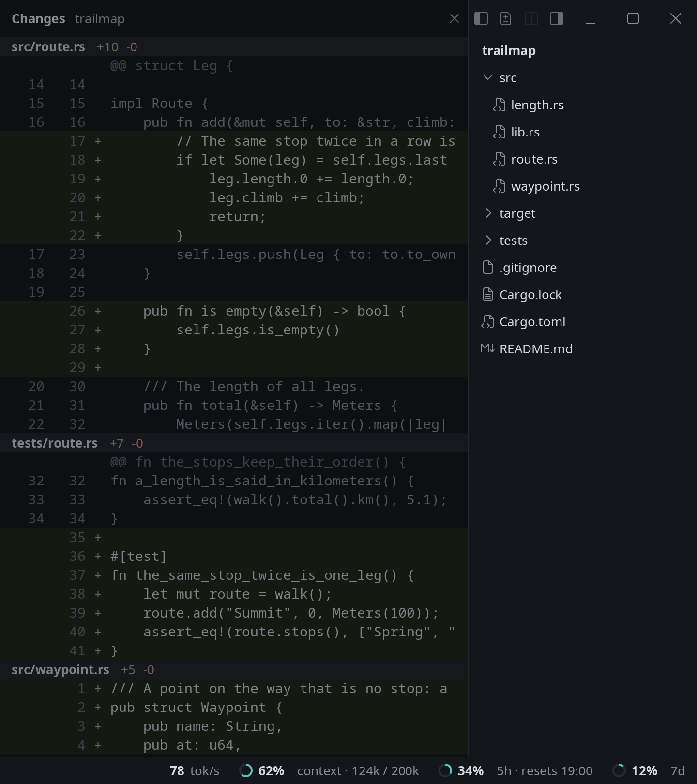697x784 pixels.
Task: Expand the target folder chevron
Action: point(488,213)
